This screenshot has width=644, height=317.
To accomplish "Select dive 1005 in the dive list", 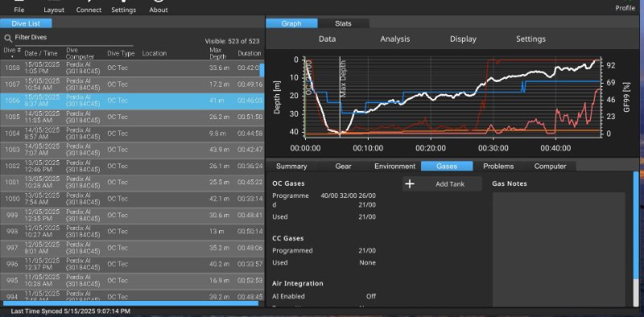I will (131, 117).
